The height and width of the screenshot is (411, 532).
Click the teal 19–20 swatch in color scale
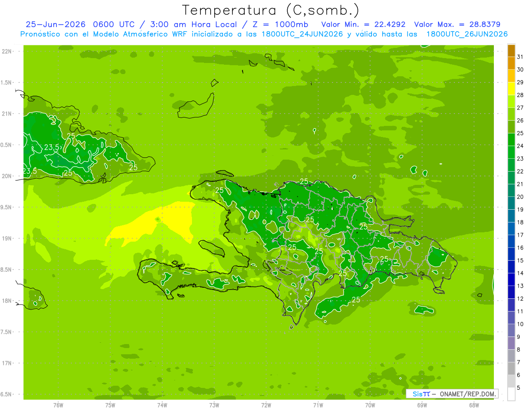pyautogui.click(x=511, y=204)
